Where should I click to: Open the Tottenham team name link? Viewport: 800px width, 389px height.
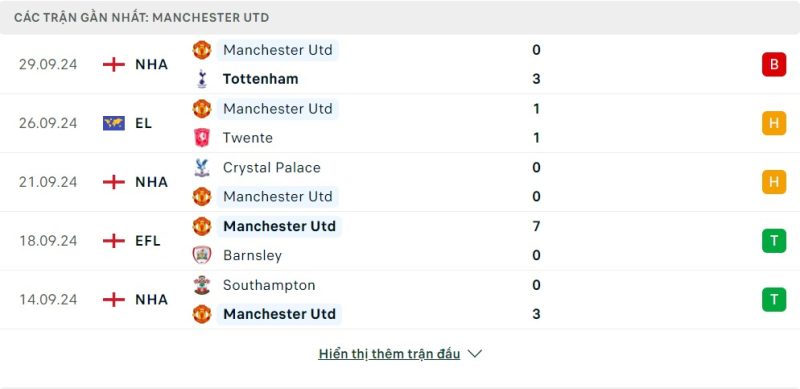260,79
